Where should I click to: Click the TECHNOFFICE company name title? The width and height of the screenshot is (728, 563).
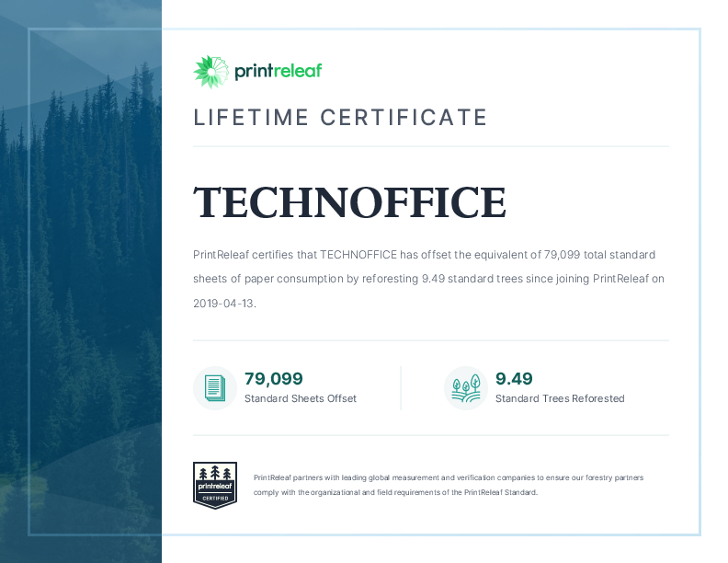click(349, 202)
